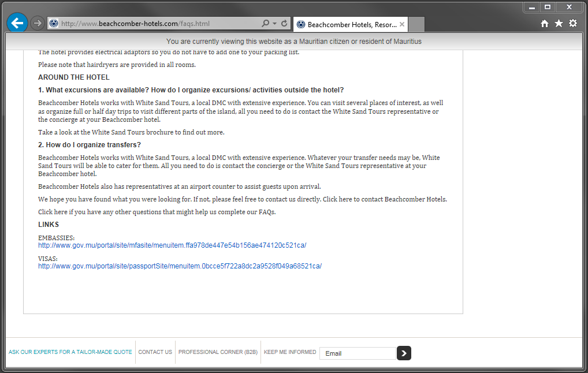
Task: Close the Beachcomber Hotels tab
Action: (402, 24)
